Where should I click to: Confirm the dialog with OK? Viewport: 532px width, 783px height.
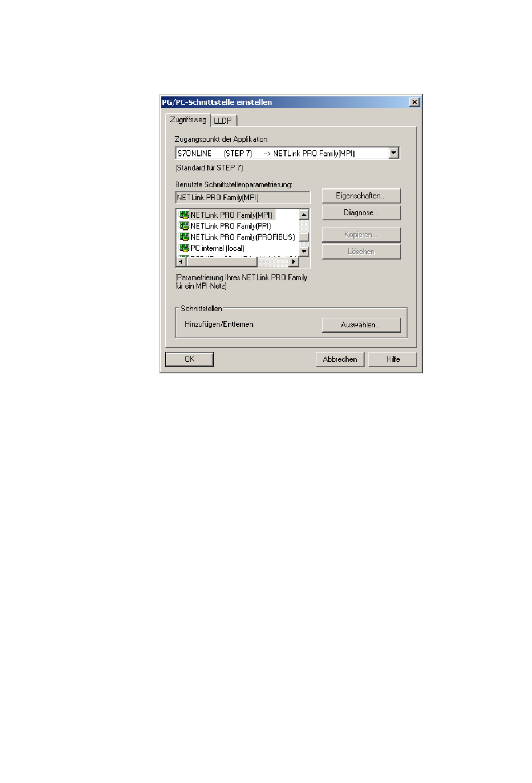pyautogui.click(x=189, y=359)
